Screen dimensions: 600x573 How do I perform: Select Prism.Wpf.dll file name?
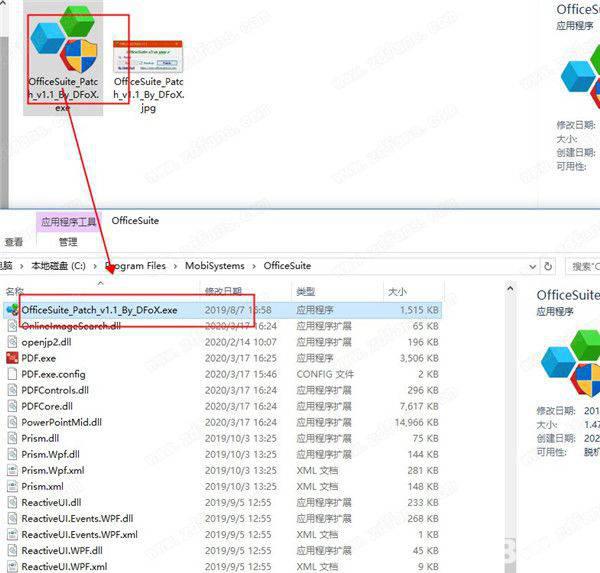click(x=51, y=455)
